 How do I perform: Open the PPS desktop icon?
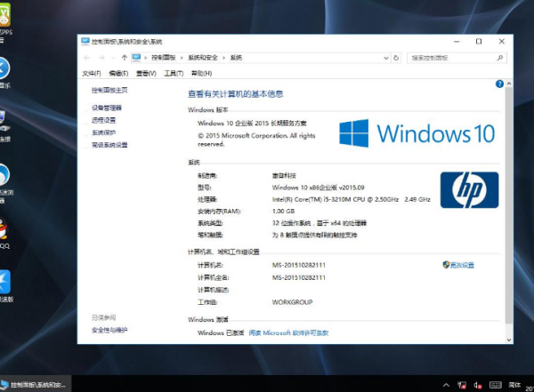click(x=4, y=22)
